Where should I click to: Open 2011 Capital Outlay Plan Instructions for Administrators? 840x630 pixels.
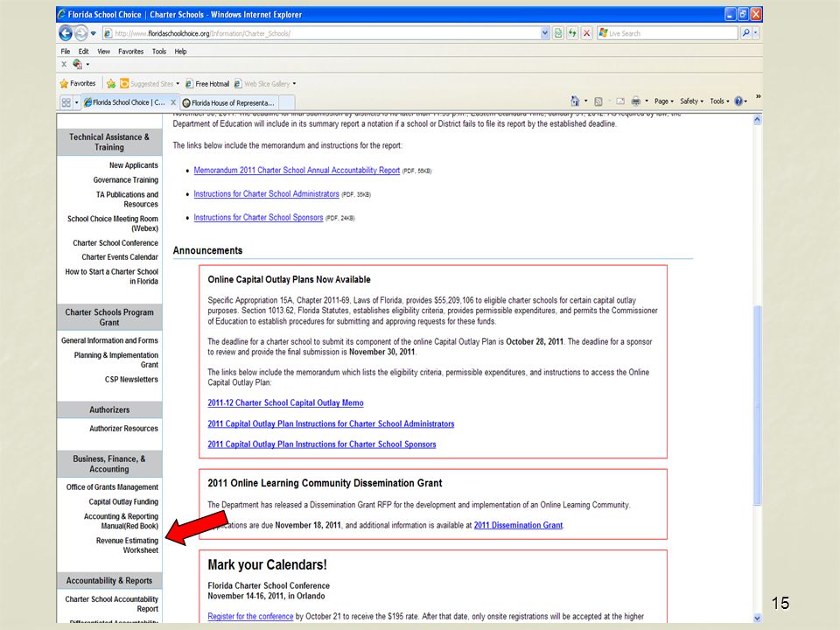point(331,423)
